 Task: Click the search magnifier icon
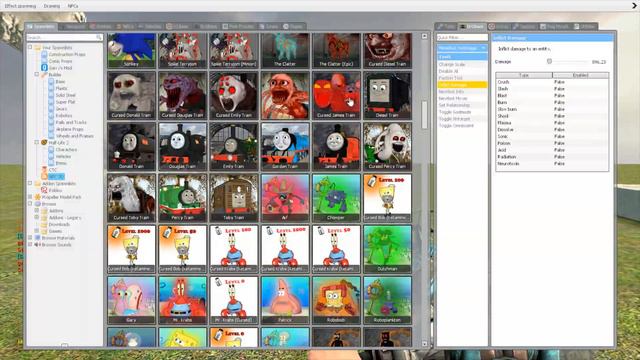click(98, 37)
